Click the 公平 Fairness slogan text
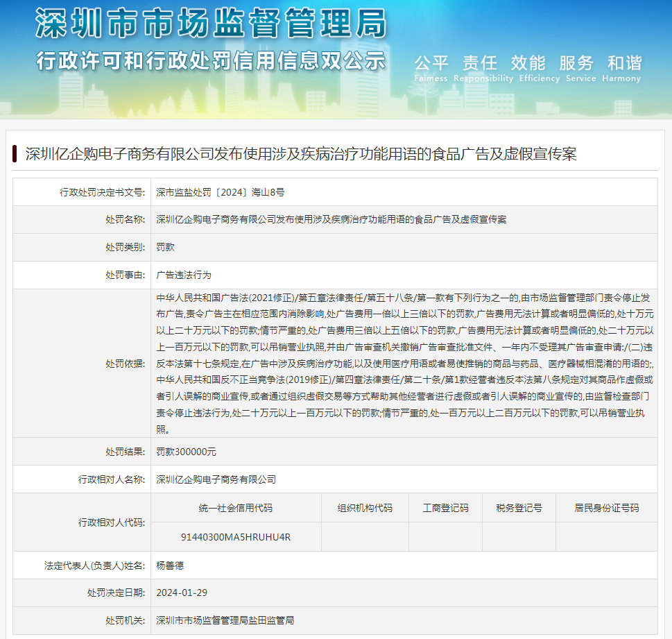The width and height of the screenshot is (672, 639). click(x=431, y=68)
